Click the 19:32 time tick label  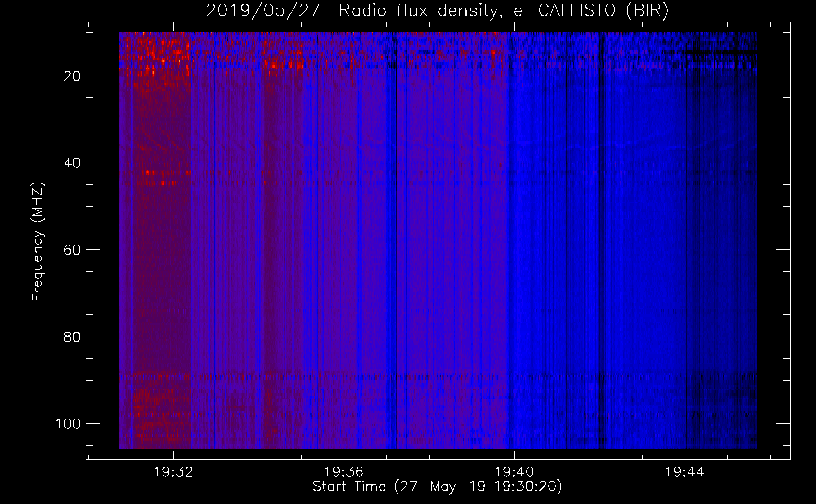tap(173, 472)
